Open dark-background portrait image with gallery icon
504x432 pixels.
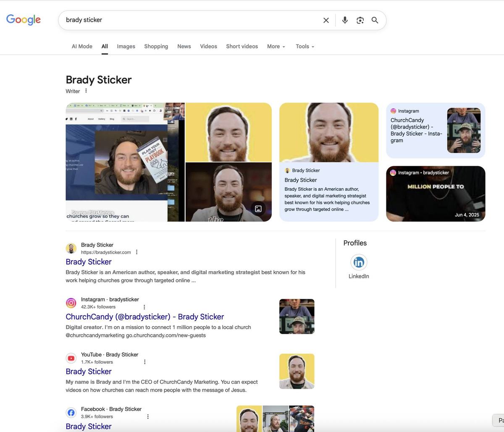click(x=228, y=192)
